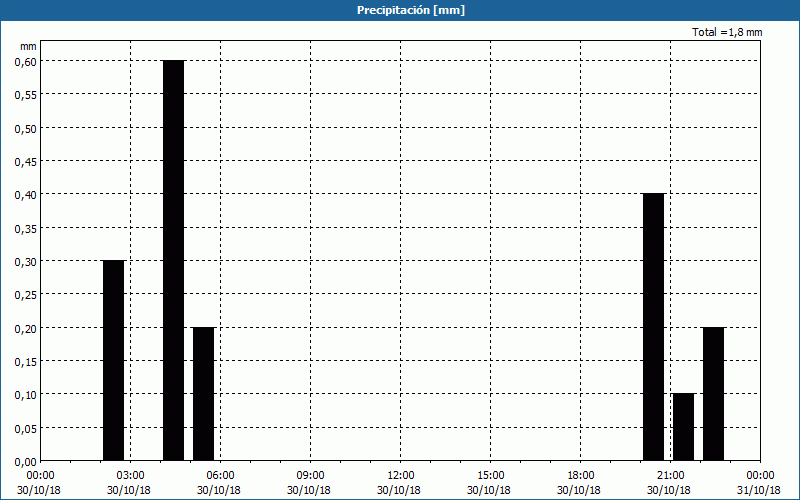
Task: Select the 0,30 mm bar before 03:00
Action: (x=113, y=360)
